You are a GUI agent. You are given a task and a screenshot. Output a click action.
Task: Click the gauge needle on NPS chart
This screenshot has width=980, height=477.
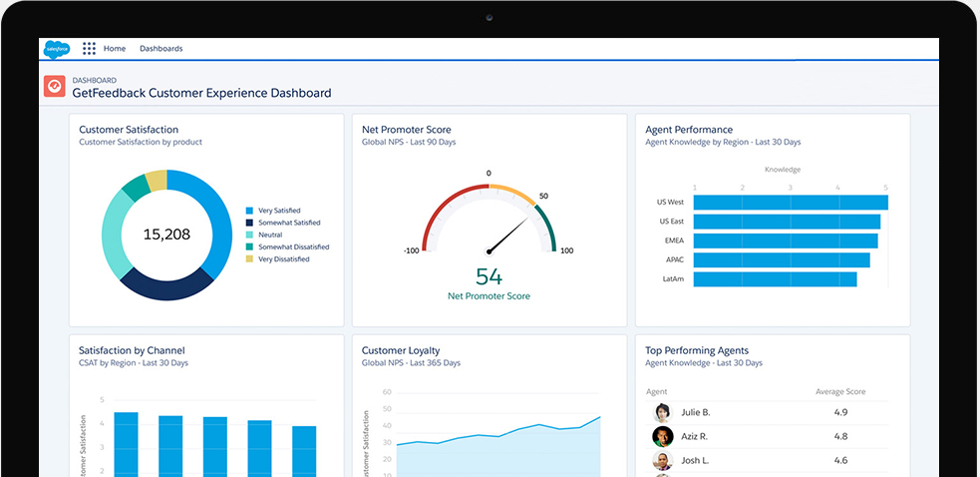508,235
